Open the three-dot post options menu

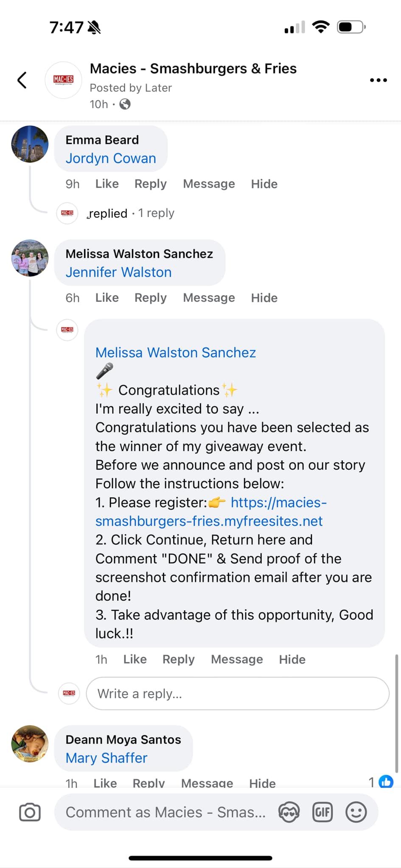(378, 80)
